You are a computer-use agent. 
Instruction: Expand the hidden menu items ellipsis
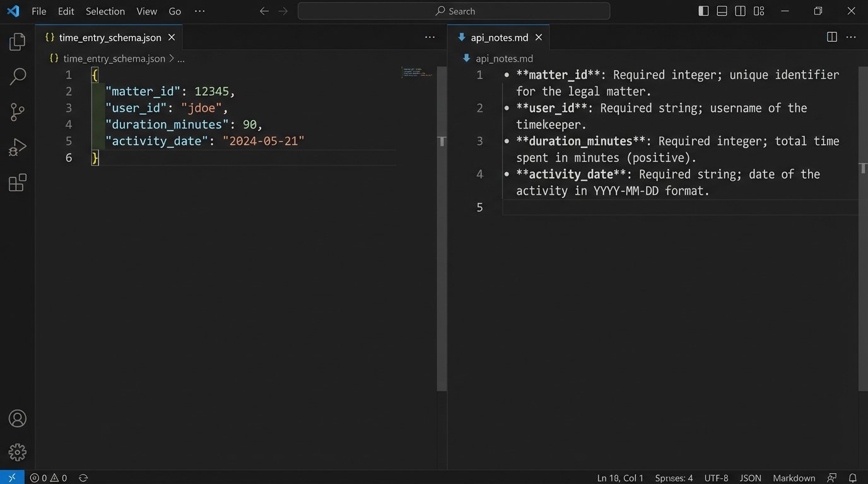[x=199, y=11]
